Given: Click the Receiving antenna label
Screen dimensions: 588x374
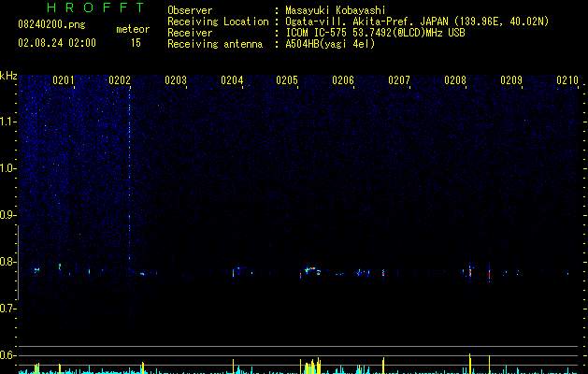Looking at the screenshot, I should pyautogui.click(x=215, y=44).
